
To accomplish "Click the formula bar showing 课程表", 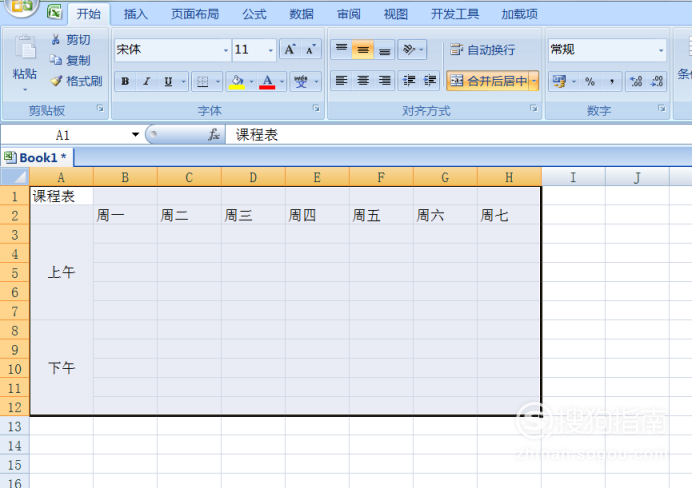I will tap(459, 135).
